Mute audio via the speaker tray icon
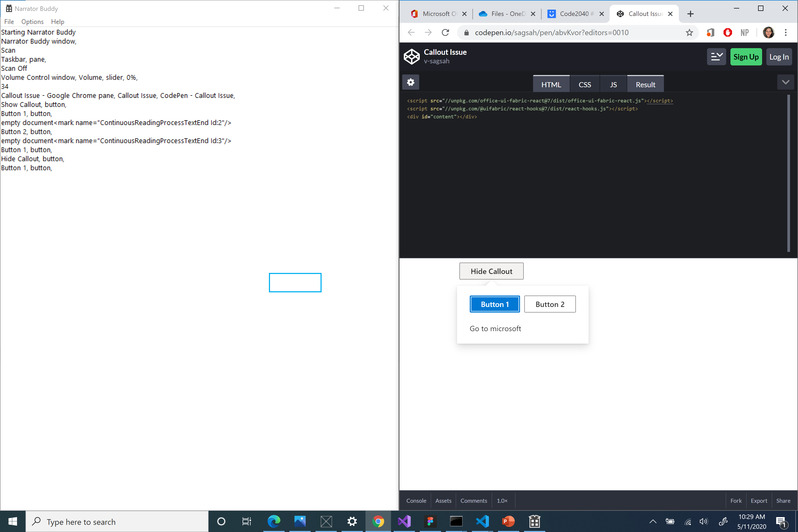The width and height of the screenshot is (798, 532). 704,521
